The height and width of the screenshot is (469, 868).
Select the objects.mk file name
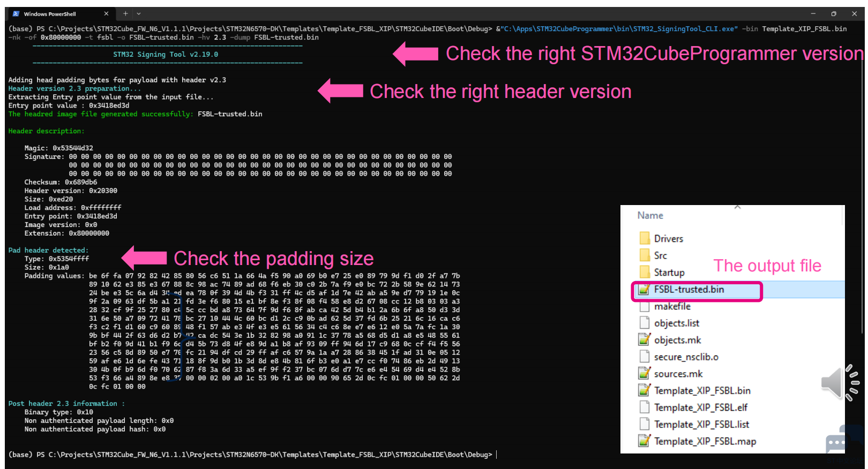[x=677, y=341]
